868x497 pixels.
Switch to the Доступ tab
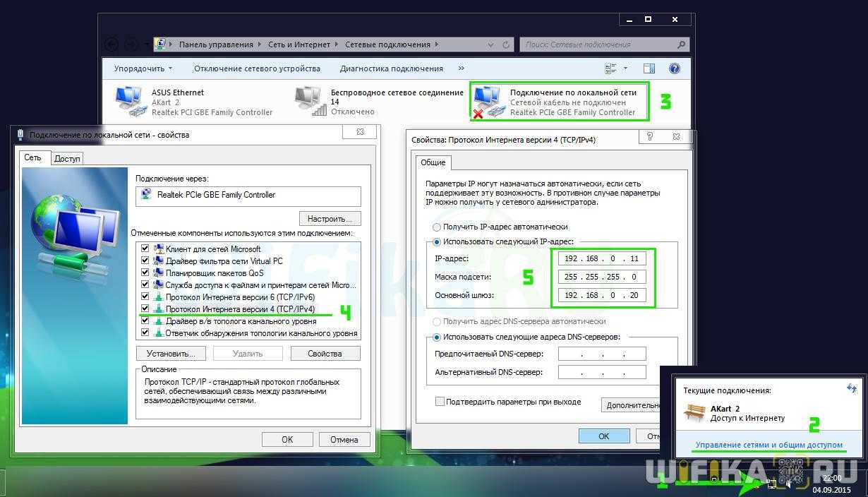click(67, 159)
